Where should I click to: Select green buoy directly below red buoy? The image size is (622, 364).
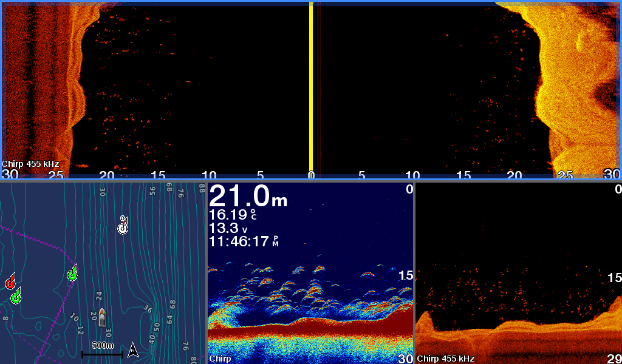point(16,296)
